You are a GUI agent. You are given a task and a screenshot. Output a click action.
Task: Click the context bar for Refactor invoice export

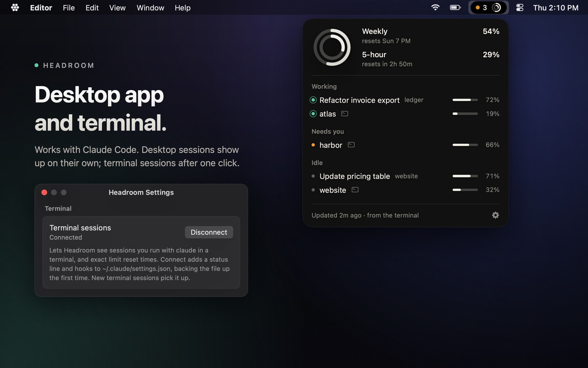click(465, 100)
